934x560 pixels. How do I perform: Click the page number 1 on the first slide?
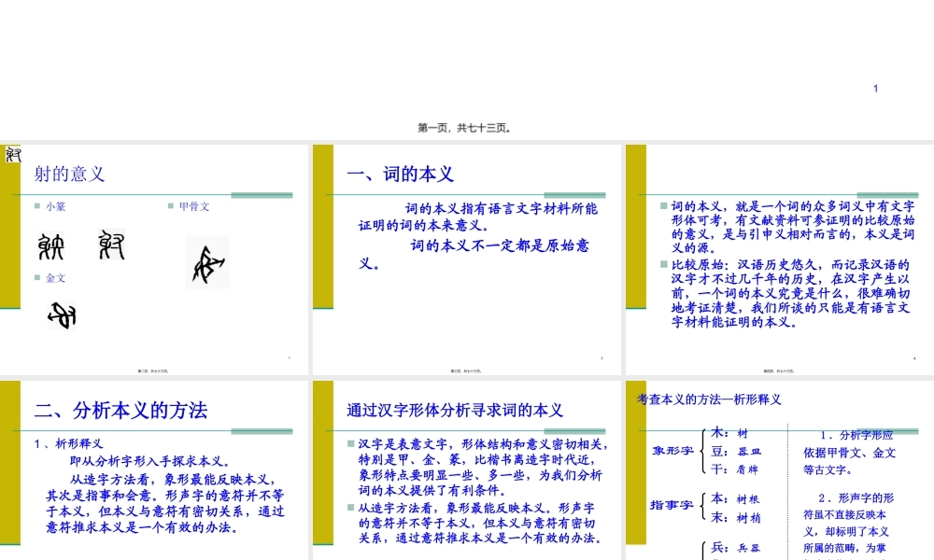coord(875,89)
